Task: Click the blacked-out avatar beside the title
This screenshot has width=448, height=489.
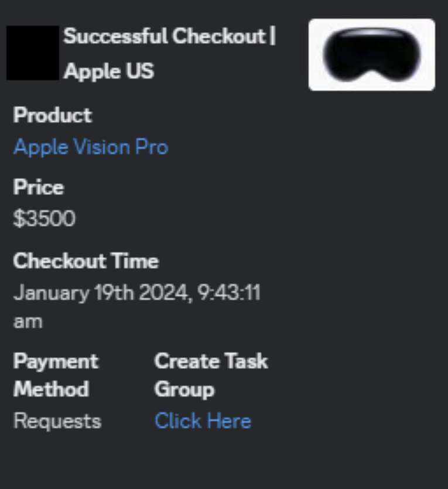Action: click(x=33, y=53)
